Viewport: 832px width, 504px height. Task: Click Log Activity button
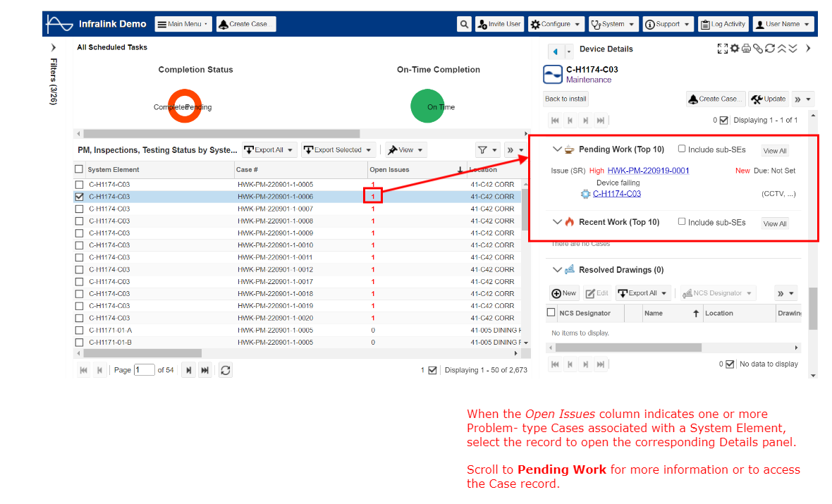[723, 25]
